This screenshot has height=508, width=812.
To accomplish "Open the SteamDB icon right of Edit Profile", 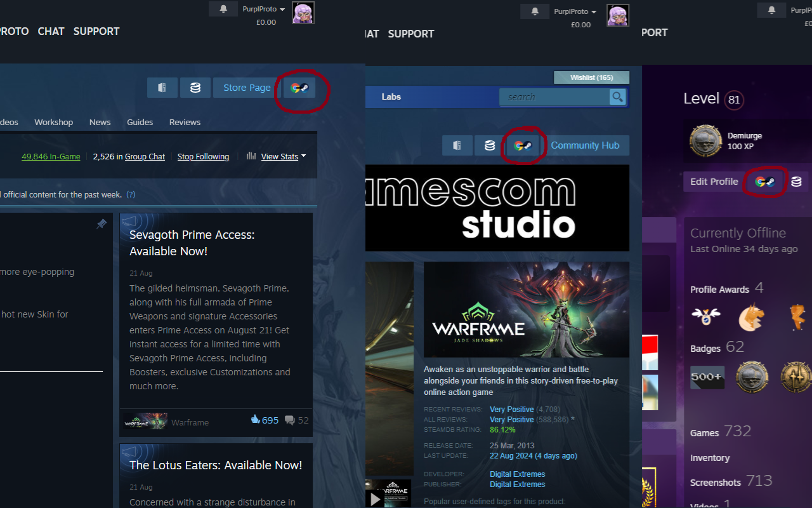I will pyautogui.click(x=797, y=182).
